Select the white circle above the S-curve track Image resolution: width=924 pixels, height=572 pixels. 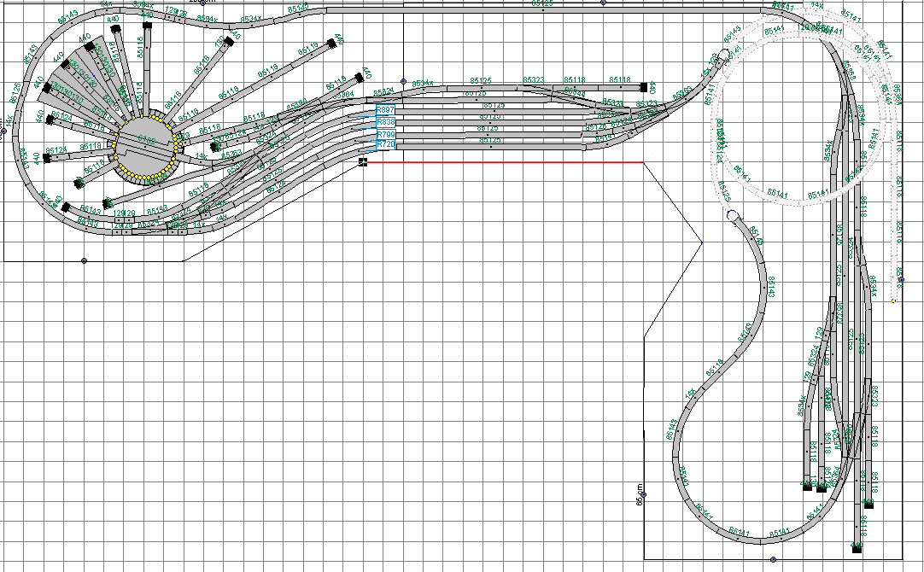pos(732,217)
